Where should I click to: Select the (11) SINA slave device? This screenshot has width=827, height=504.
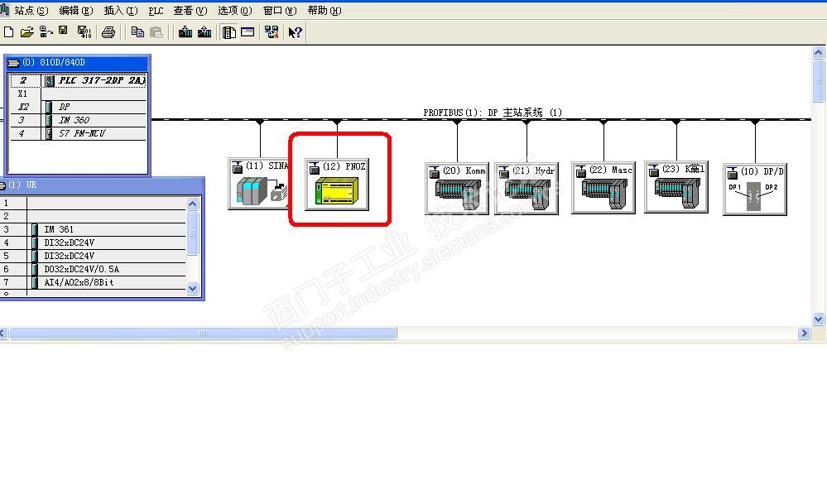[258, 184]
